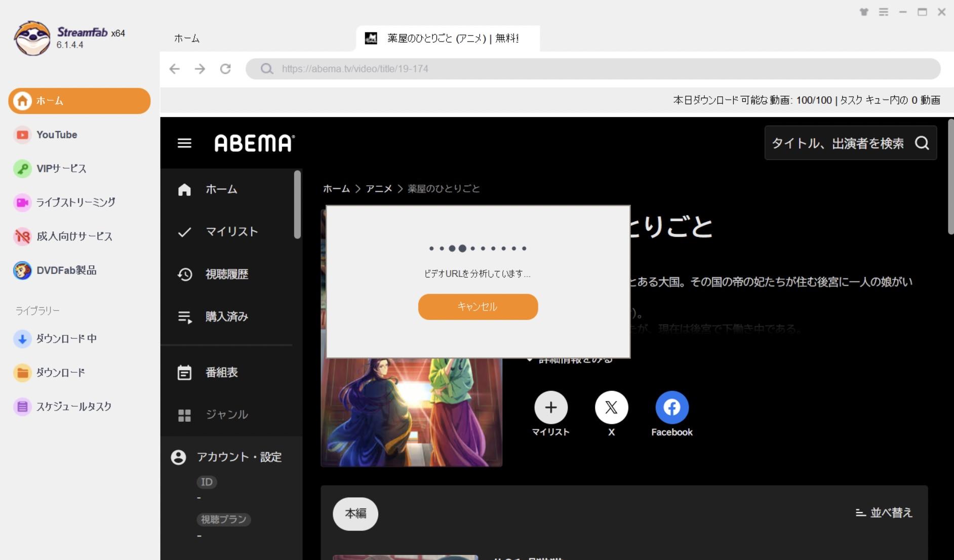Image resolution: width=954 pixels, height=560 pixels.
Task: Open VIPサービス in the sidebar
Action: pos(50,169)
